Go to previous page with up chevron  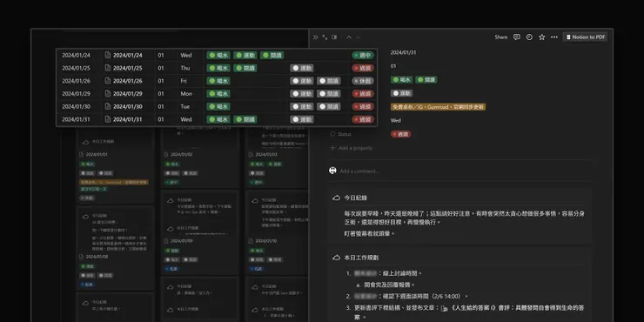click(349, 37)
